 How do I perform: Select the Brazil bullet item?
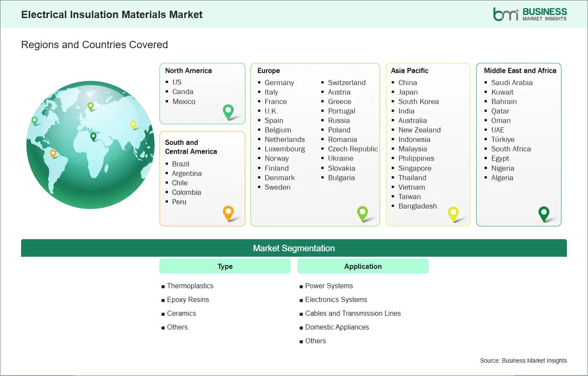pos(181,164)
